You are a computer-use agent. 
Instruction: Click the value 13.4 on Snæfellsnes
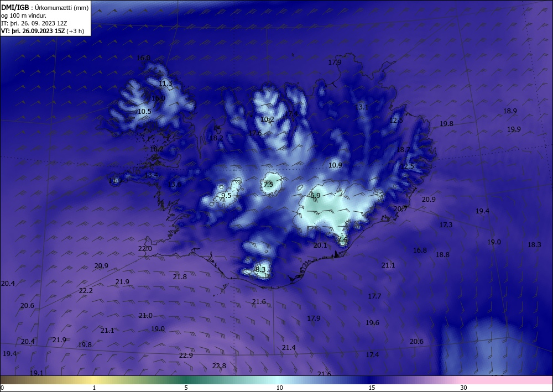point(152,175)
